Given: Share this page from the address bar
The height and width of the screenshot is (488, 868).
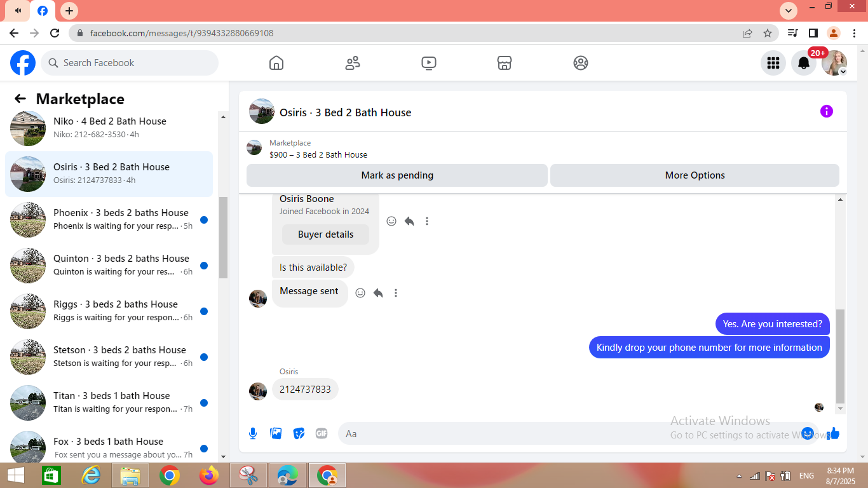Looking at the screenshot, I should tap(747, 33).
